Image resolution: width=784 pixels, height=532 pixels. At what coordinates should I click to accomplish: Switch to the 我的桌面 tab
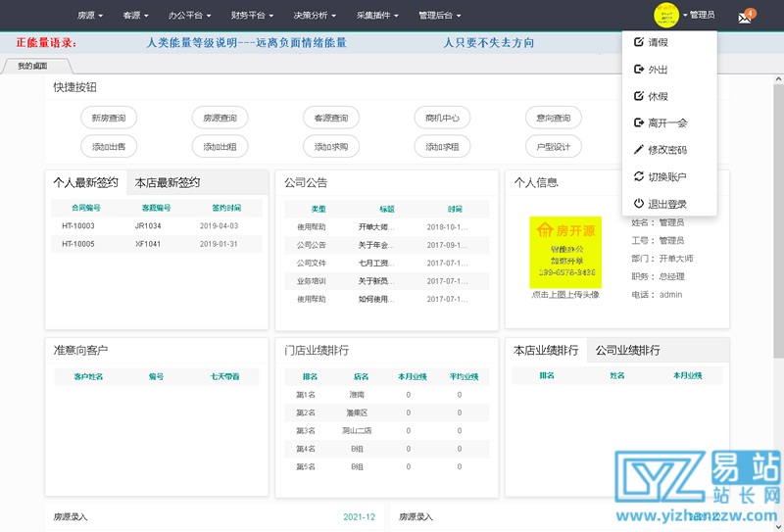33,66
